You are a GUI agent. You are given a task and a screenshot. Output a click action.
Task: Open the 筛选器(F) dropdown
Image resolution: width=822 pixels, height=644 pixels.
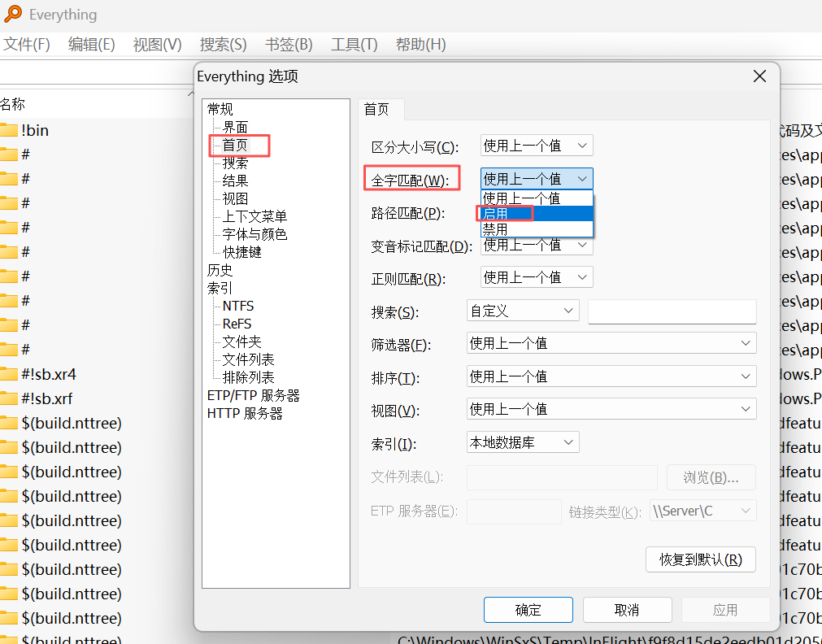611,343
